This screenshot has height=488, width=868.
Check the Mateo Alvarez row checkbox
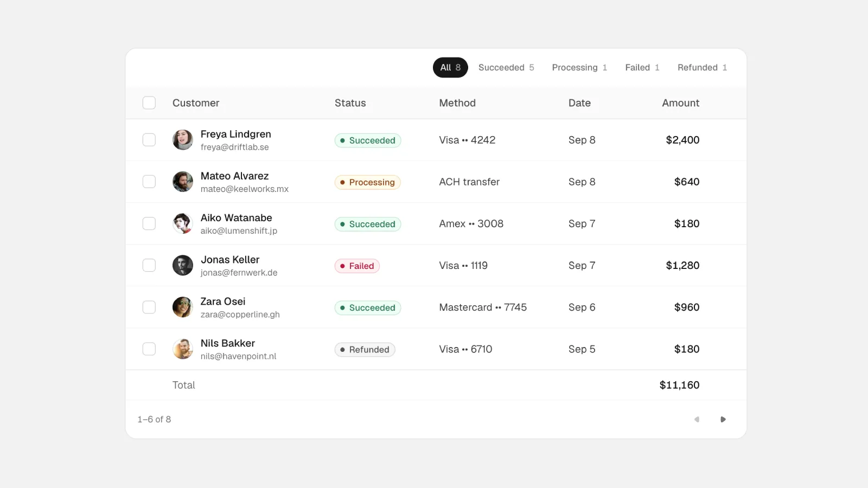(x=149, y=182)
